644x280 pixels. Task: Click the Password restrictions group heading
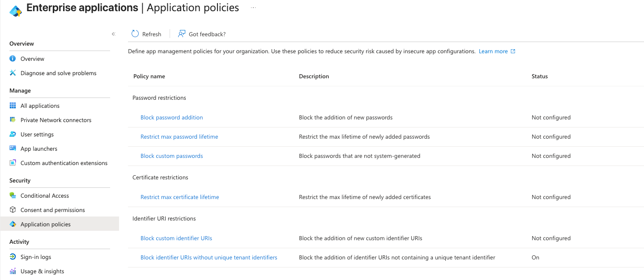[159, 98]
